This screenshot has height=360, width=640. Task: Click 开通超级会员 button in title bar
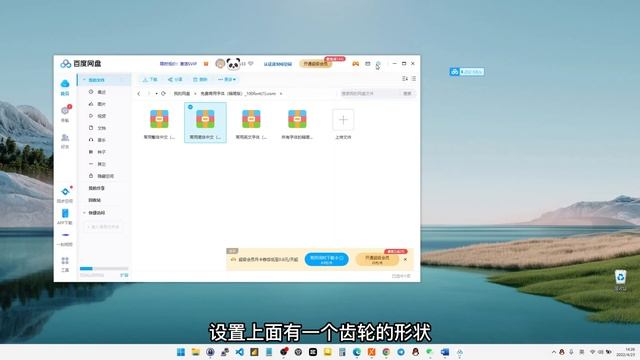pyautogui.click(x=316, y=64)
